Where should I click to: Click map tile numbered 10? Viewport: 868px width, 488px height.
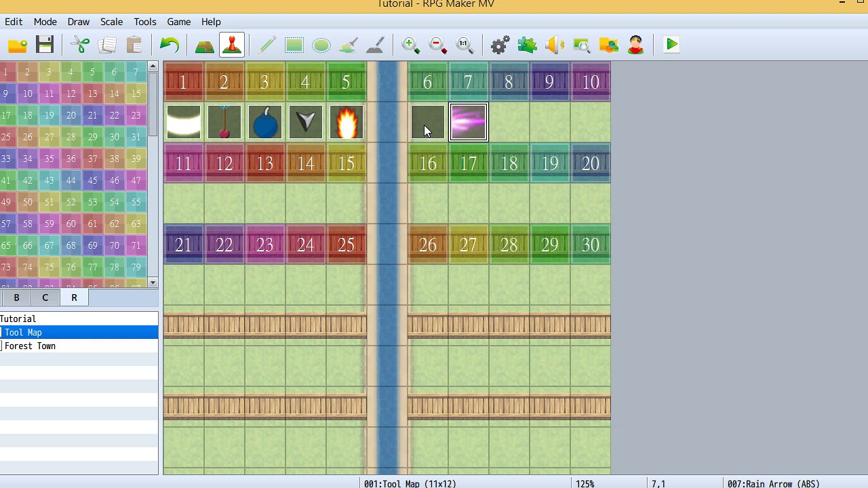point(591,82)
